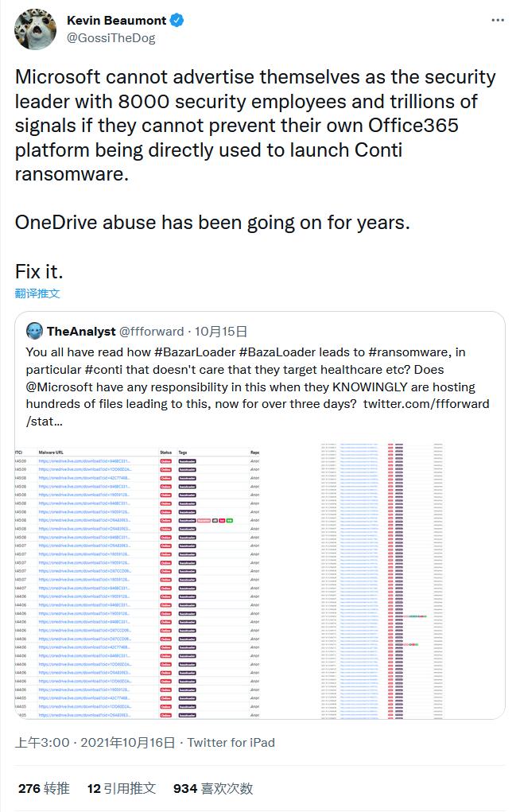
Task: Open TheAnalyst display name in quoted tweet
Action: pos(81,331)
